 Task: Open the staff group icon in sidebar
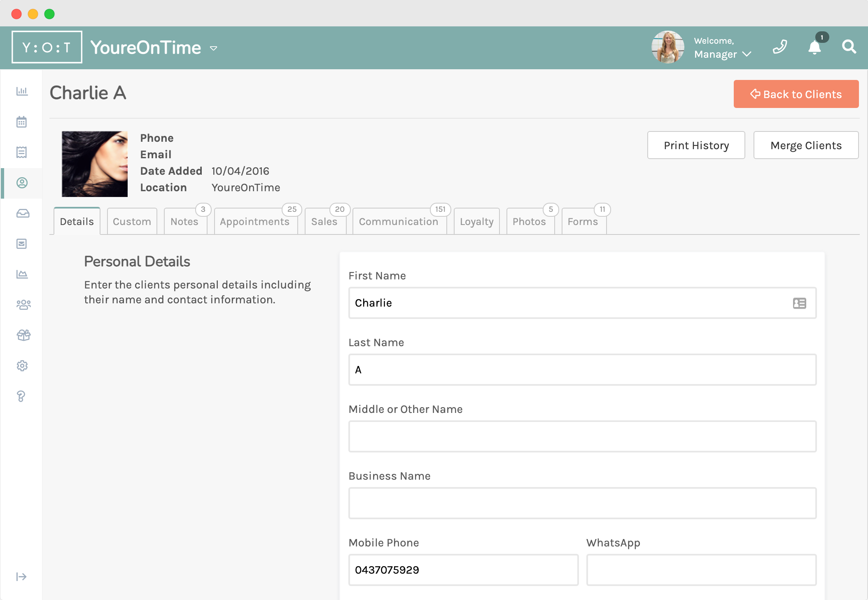click(23, 305)
